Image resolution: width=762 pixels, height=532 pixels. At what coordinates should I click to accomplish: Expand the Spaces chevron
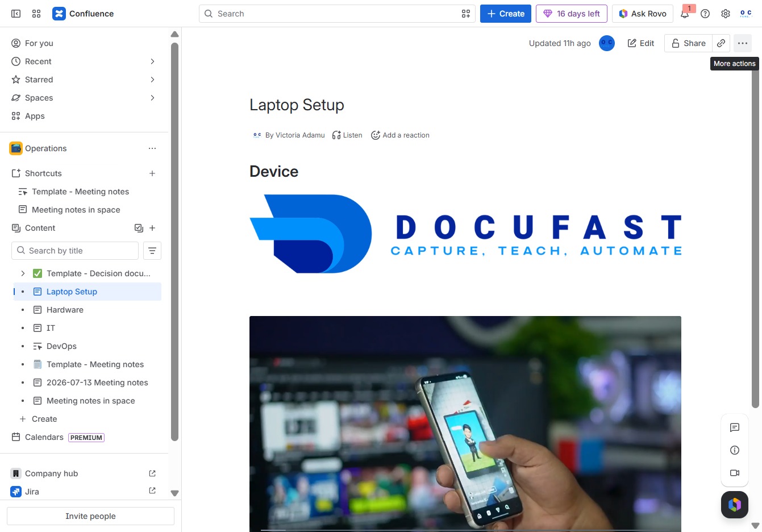click(x=152, y=98)
